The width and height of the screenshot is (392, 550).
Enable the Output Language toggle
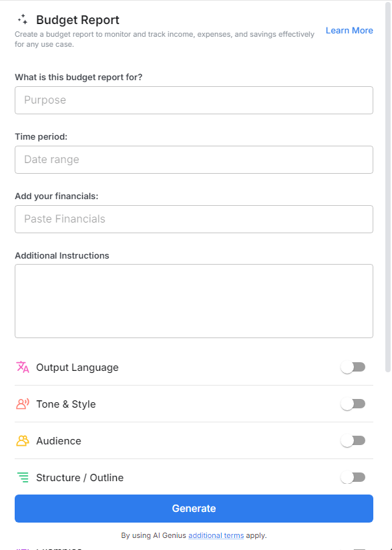353,367
